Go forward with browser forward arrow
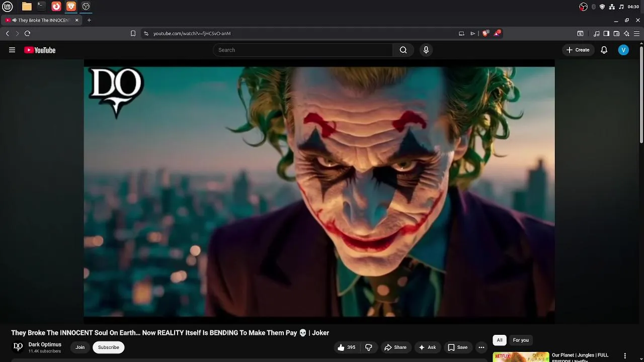 point(17,33)
